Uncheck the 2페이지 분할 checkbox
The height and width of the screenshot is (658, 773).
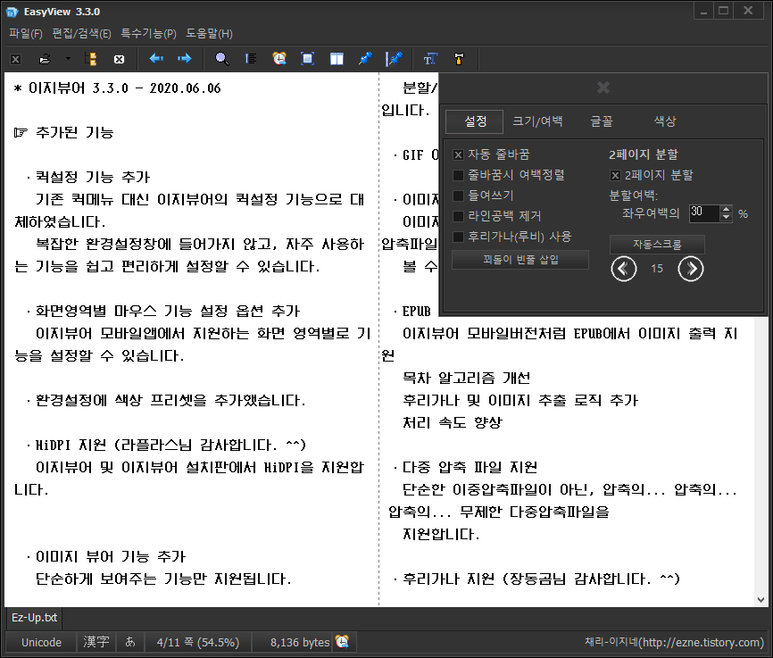click(615, 175)
